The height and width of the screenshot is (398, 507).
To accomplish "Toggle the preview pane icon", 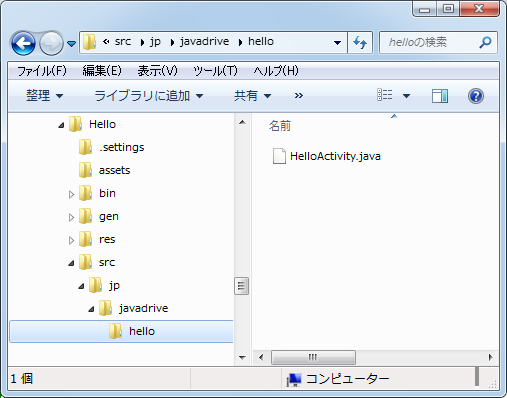I will (440, 96).
